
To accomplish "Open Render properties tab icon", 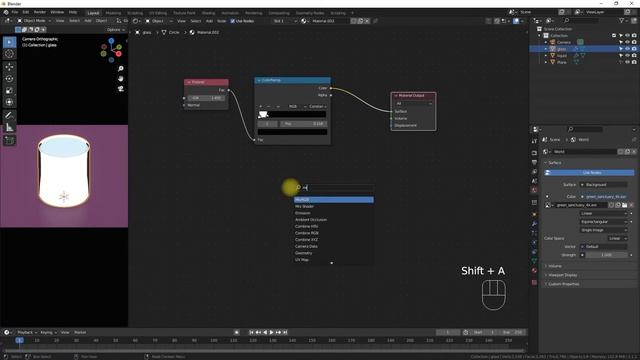I will pos(534,153).
